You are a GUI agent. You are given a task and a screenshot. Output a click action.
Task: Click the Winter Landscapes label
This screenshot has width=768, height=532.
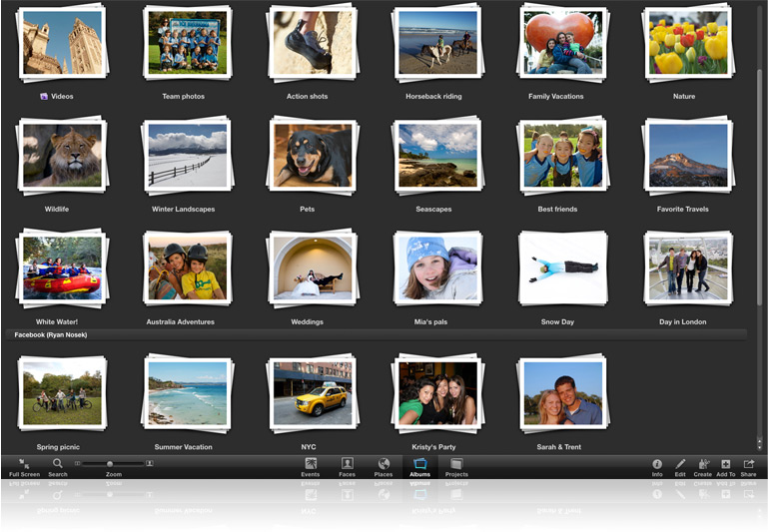point(183,209)
